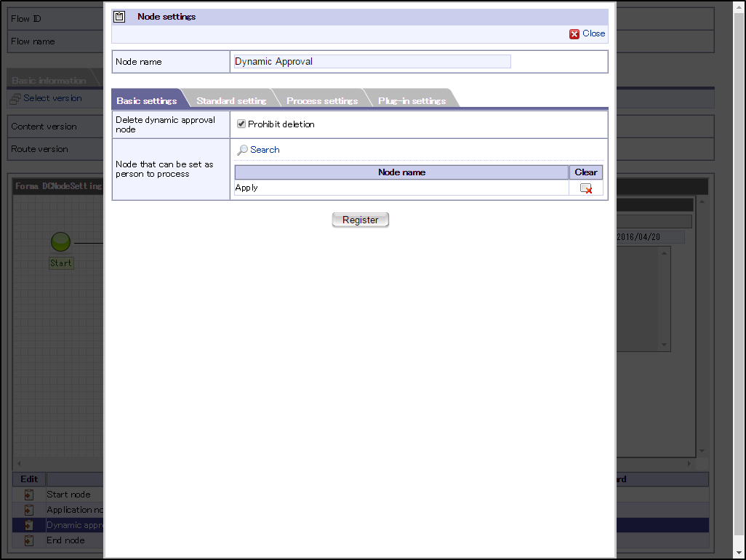Open the edit icon for Application node row
This screenshot has width=746, height=560.
tap(29, 510)
